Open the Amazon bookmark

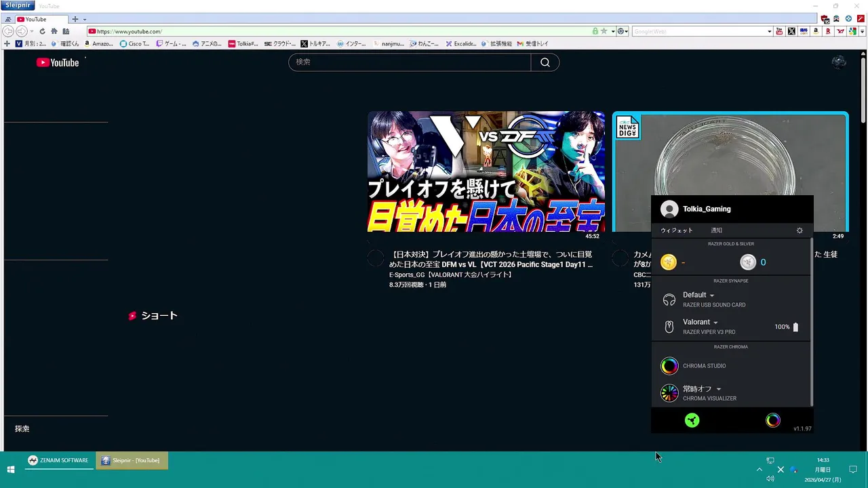pos(99,43)
